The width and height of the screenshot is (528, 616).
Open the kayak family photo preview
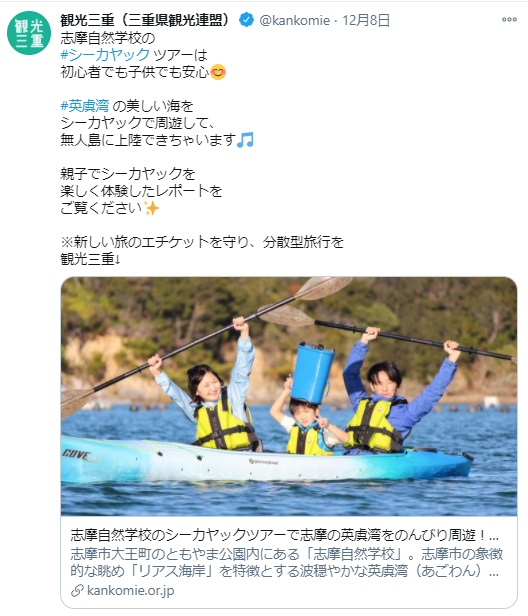(289, 396)
